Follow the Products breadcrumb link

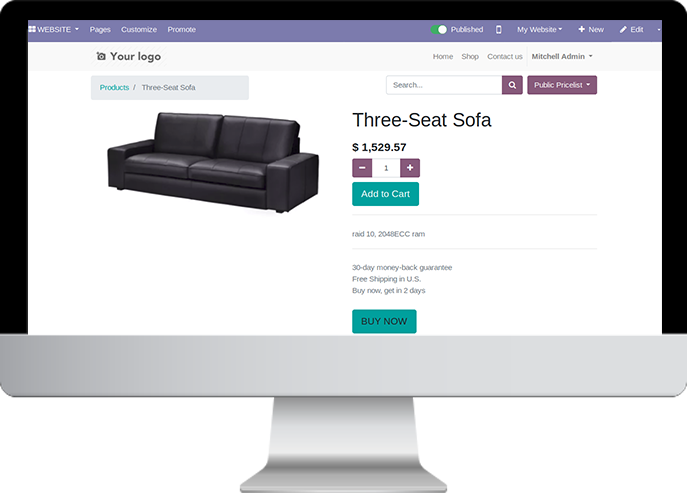coord(114,88)
